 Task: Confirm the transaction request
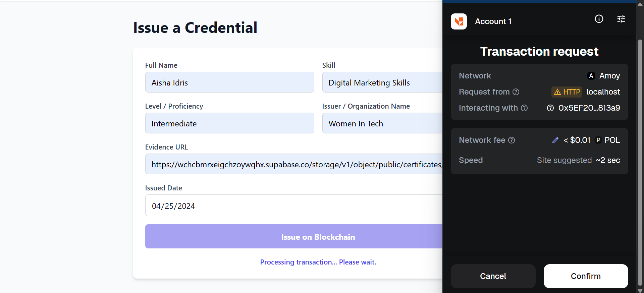pos(586,276)
